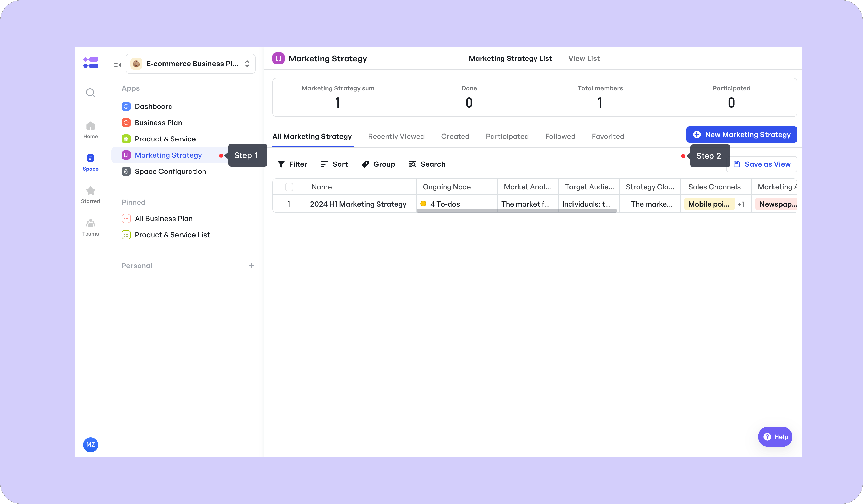863x504 pixels.
Task: Open the table Search
Action: (427, 164)
